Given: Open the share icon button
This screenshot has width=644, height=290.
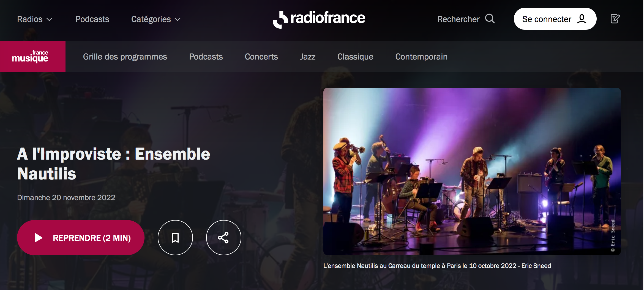Looking at the screenshot, I should tap(223, 238).
